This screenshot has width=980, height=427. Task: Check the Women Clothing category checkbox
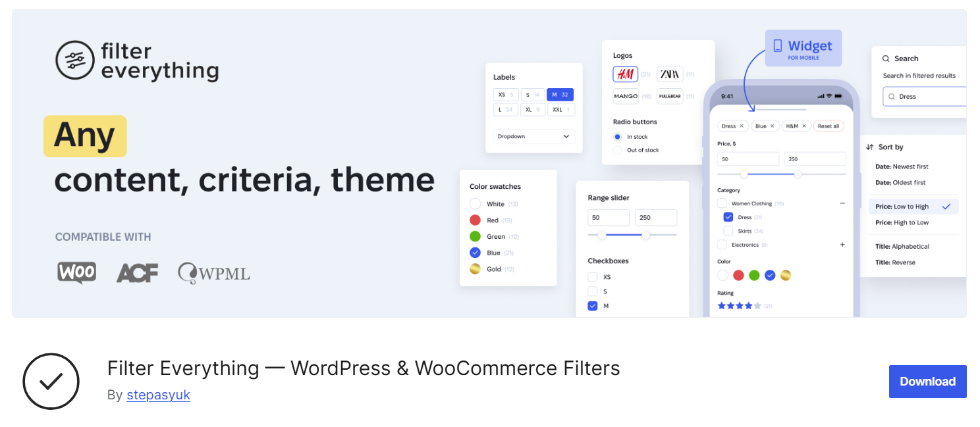722,204
